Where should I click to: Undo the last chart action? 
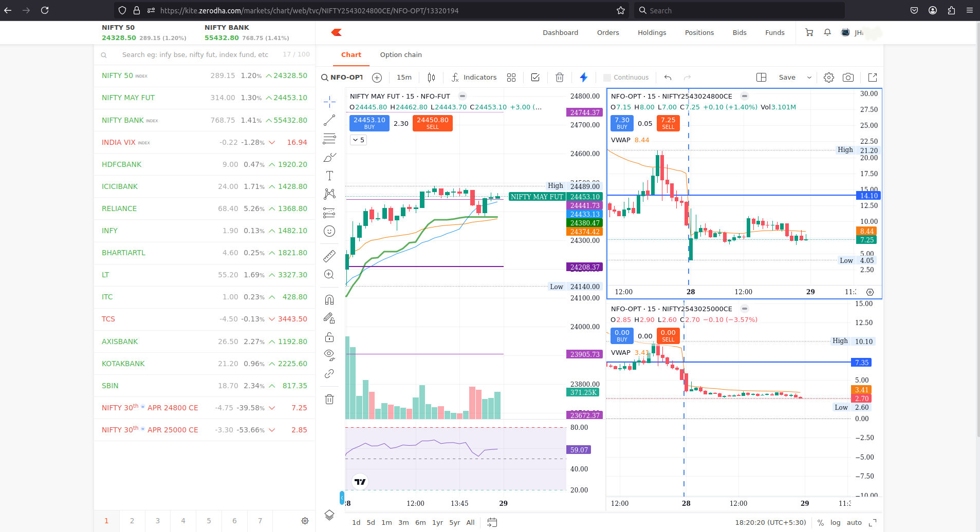[668, 78]
